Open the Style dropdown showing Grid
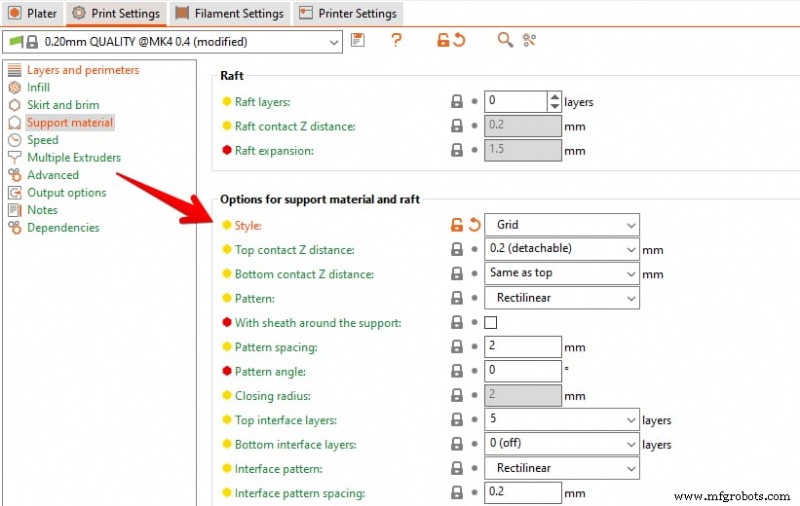This screenshot has width=800, height=506. [561, 225]
